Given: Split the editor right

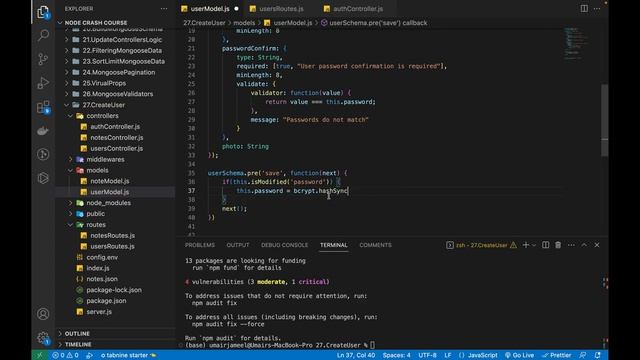Looking at the screenshot, I should 584,9.
